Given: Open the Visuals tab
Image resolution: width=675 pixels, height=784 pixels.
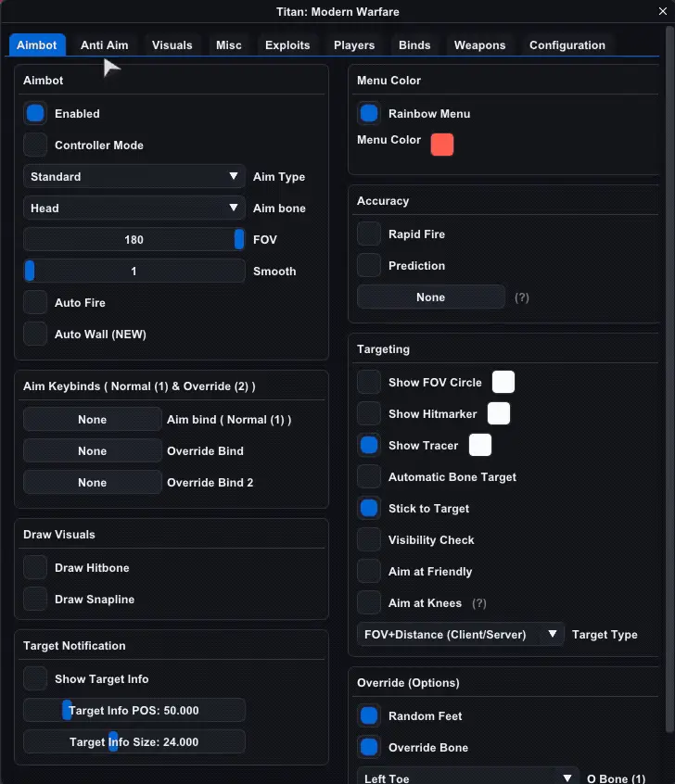Looking at the screenshot, I should (172, 45).
